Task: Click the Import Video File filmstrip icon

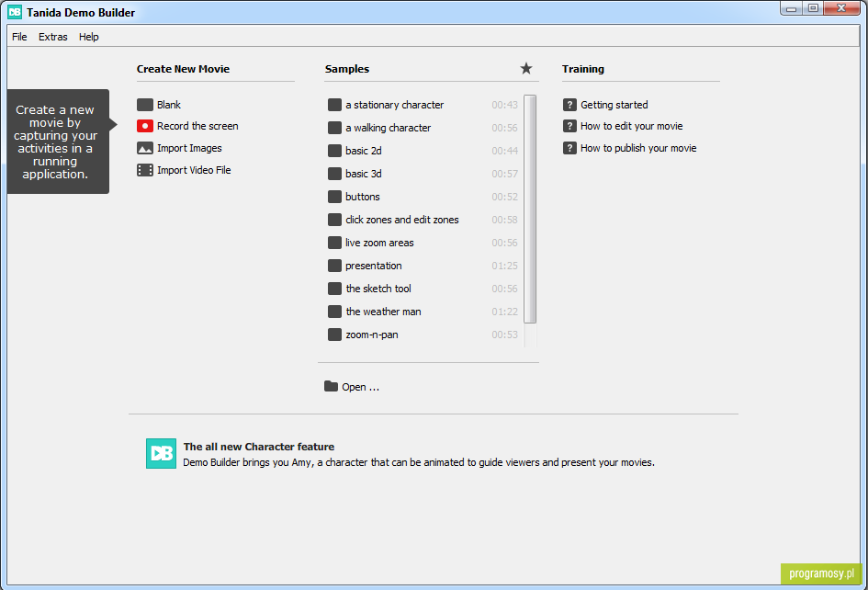Action: tap(145, 170)
